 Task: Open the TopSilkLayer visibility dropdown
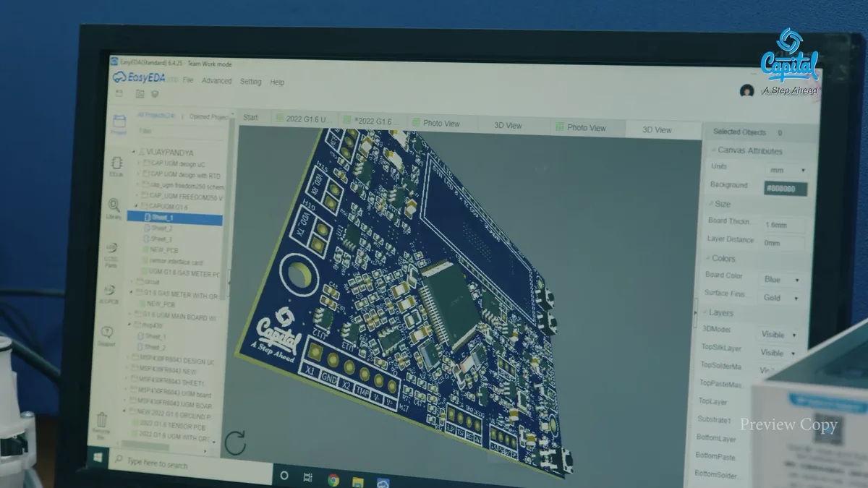(777, 353)
